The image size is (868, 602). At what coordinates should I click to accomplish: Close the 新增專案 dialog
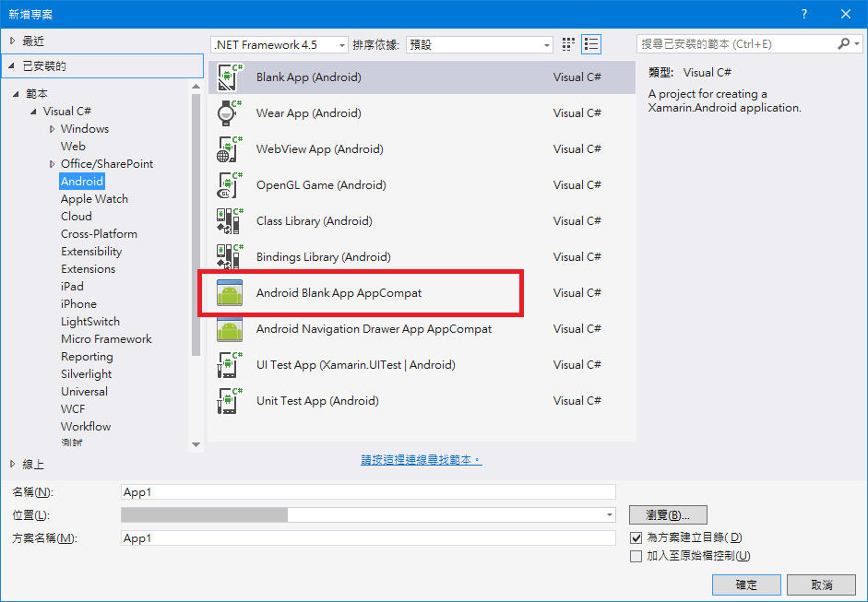point(846,15)
